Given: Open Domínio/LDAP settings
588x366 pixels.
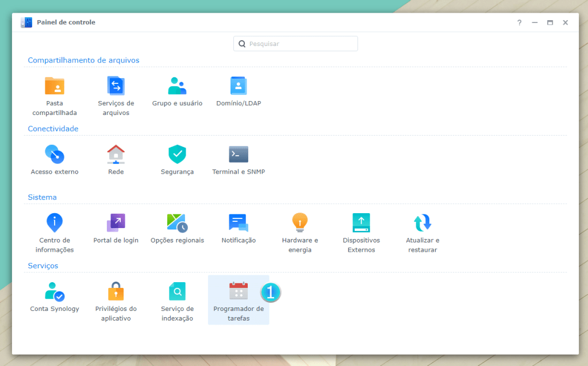Looking at the screenshot, I should [x=238, y=86].
